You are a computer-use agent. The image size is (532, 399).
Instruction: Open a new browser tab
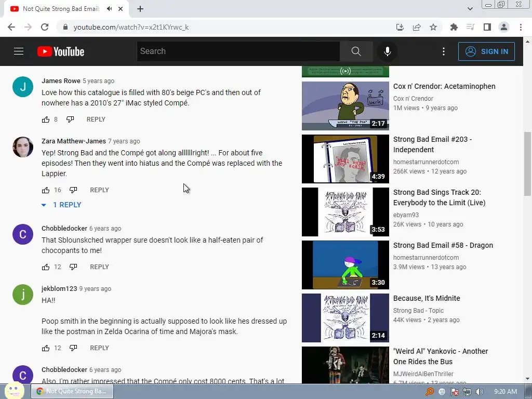coord(140,9)
